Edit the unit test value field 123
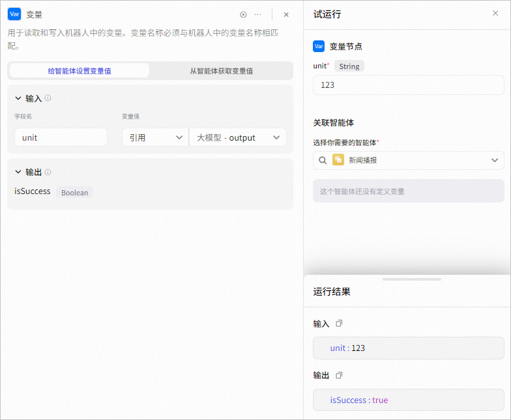Image resolution: width=511 pixels, height=420 pixels. click(408, 85)
